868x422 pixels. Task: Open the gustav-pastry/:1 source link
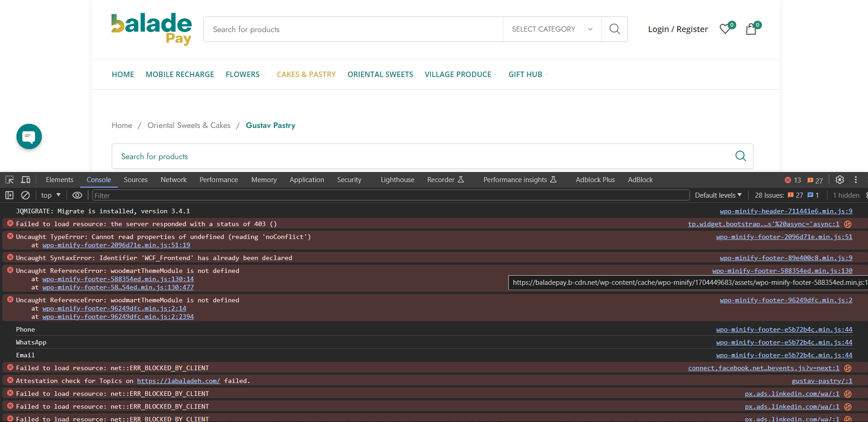click(x=822, y=381)
